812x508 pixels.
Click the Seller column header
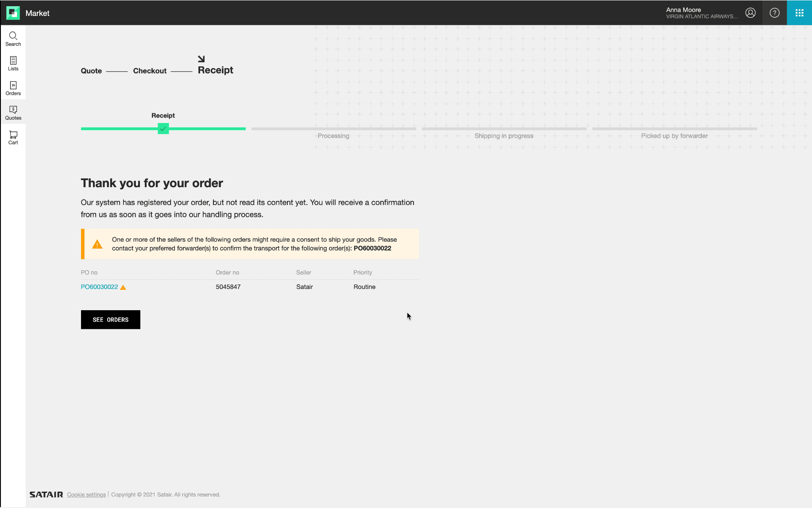pos(304,273)
